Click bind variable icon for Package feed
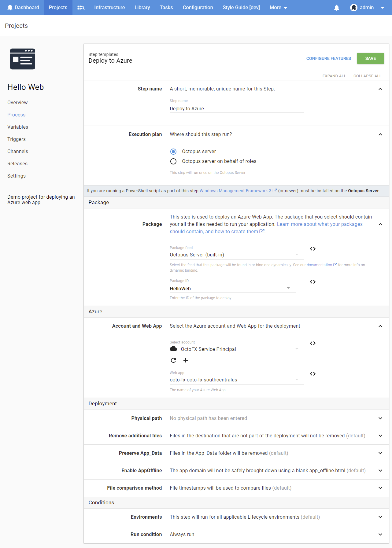Image resolution: width=392 pixels, height=548 pixels. click(x=312, y=249)
